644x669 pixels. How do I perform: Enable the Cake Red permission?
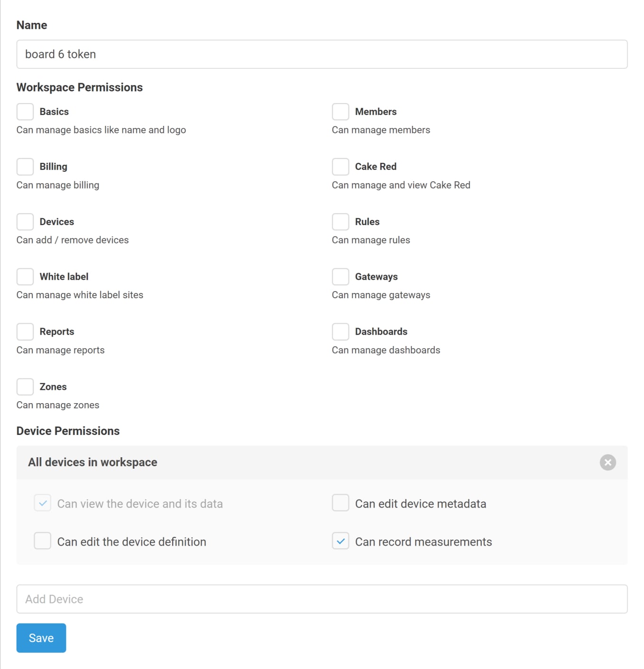coord(340,166)
